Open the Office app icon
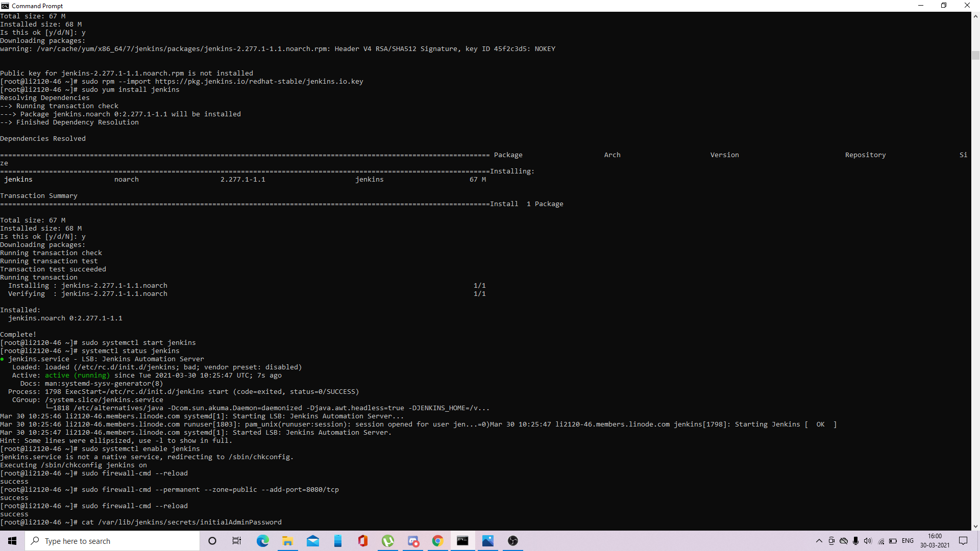Viewport: 980px width, 551px height. (363, 541)
